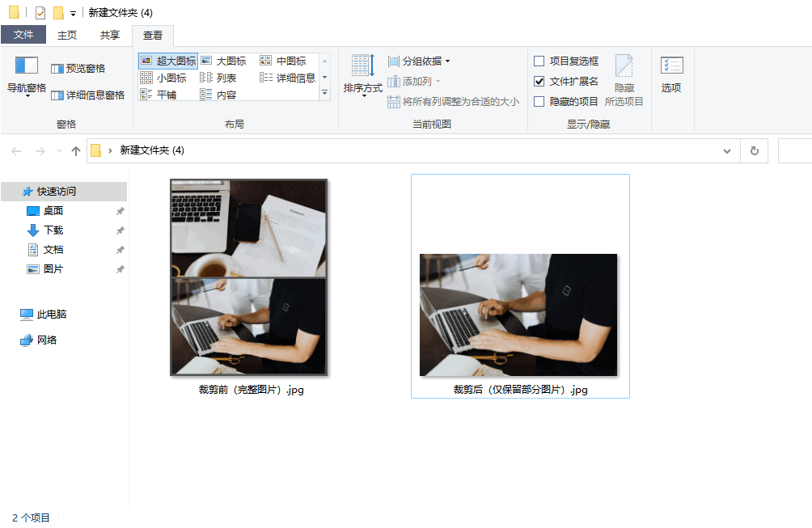Click the title bar new folder icon

[x=59, y=12]
